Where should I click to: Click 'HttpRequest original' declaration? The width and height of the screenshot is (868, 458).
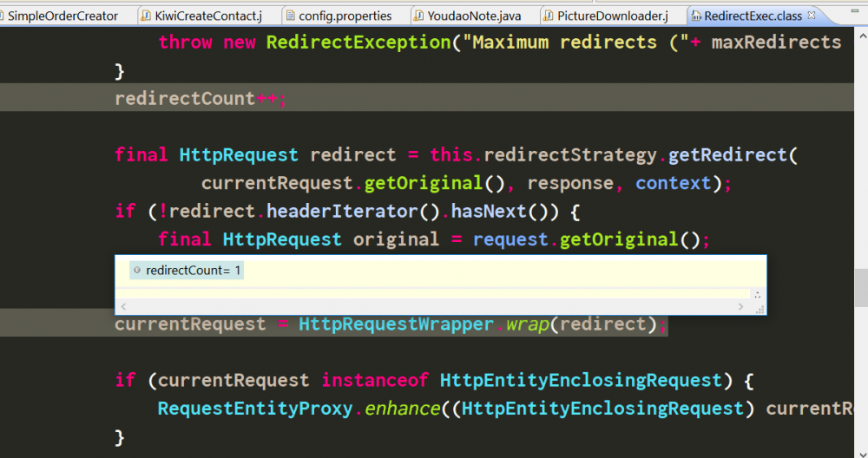pyautogui.click(x=331, y=239)
